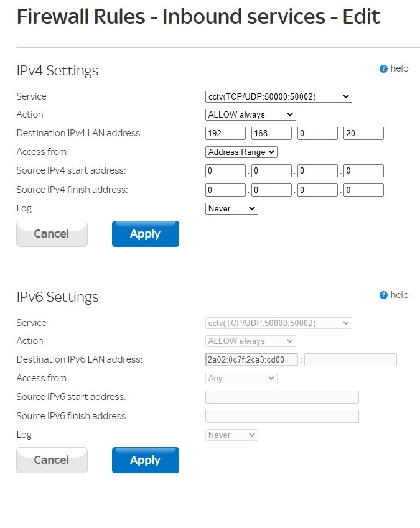Click the second octet of Destination IPv4 address
This screenshot has height=528, width=420.
271,134
